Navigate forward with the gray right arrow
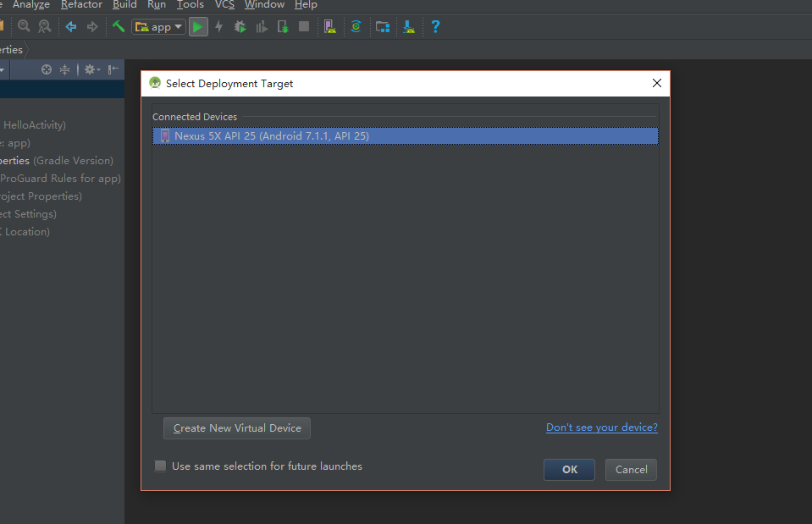The height and width of the screenshot is (524, 812). 92,26
